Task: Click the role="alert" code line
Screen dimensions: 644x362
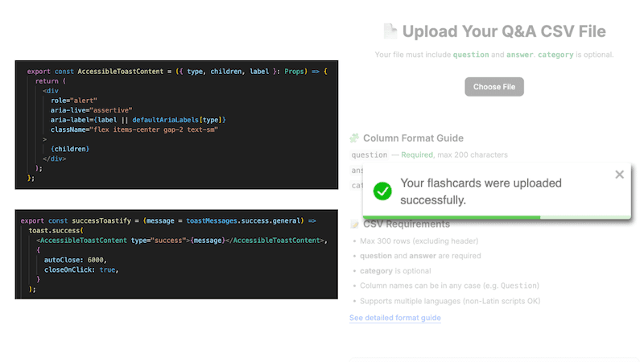Action: click(74, 101)
